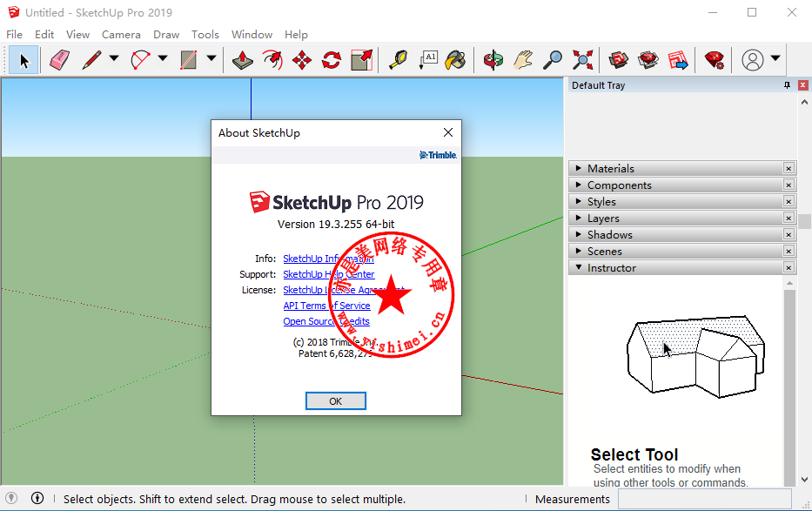
Task: Open the View menu
Action: (77, 34)
